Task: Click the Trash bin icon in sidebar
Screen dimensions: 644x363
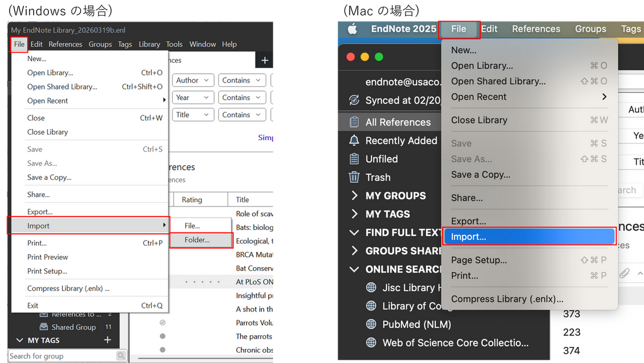Action: click(x=354, y=177)
